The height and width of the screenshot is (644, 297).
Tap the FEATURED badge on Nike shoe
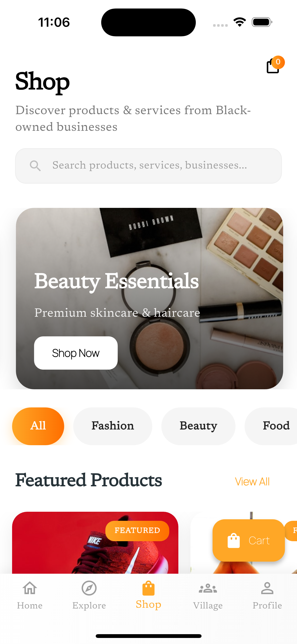point(137,531)
